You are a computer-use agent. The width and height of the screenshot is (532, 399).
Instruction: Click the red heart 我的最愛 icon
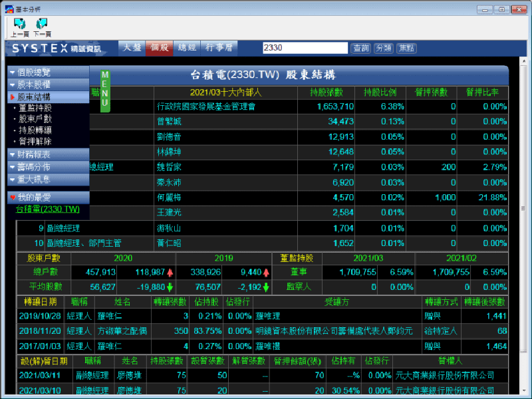13,198
